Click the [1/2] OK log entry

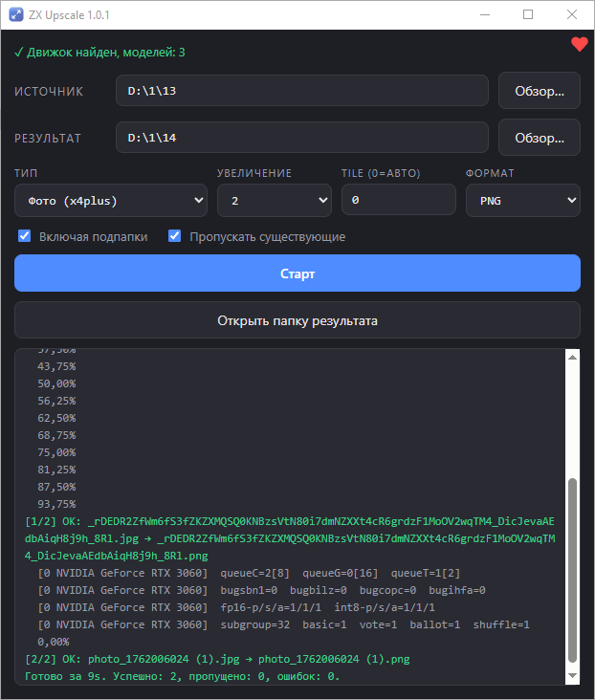click(290, 538)
